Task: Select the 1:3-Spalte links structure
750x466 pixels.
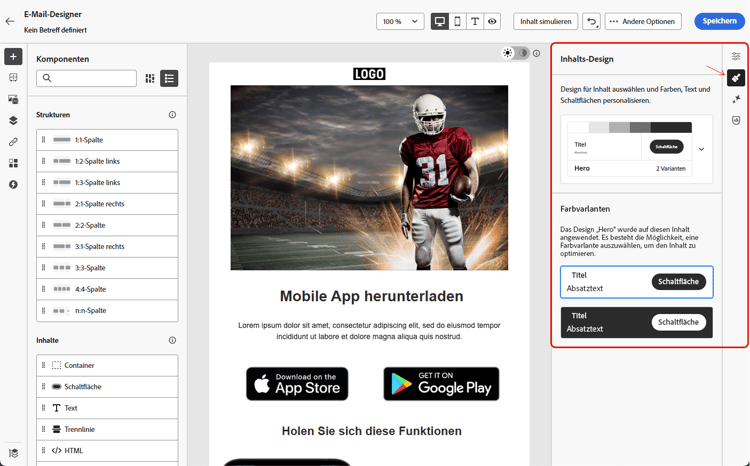Action: (x=107, y=182)
